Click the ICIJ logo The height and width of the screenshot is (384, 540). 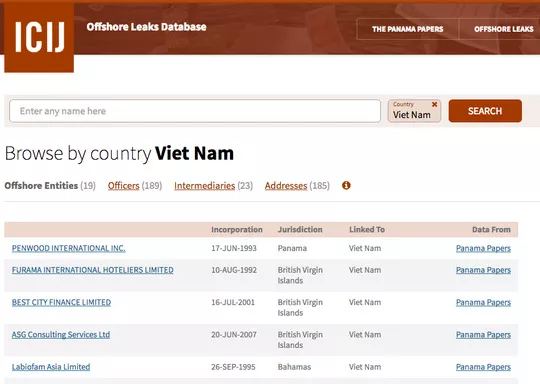coord(39,37)
